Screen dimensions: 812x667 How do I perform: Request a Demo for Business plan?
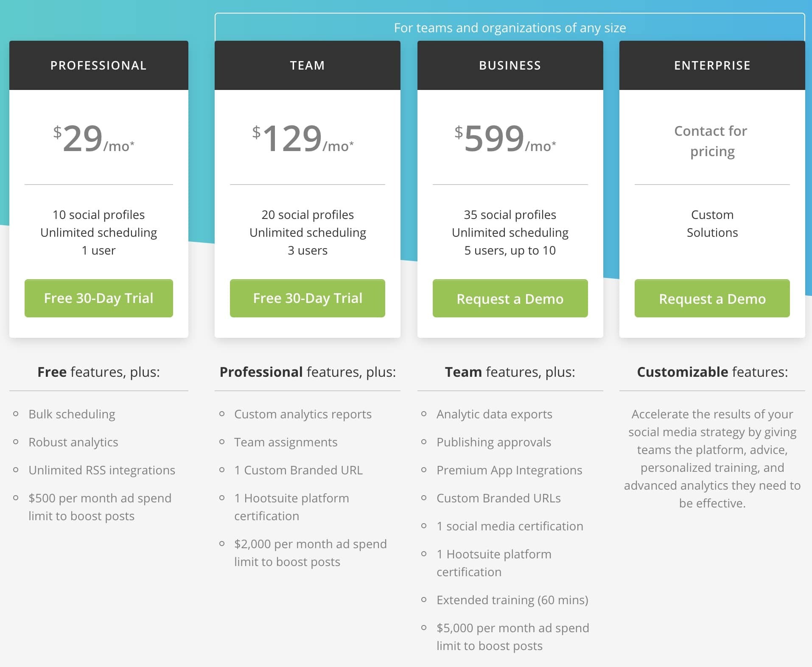[x=510, y=299]
